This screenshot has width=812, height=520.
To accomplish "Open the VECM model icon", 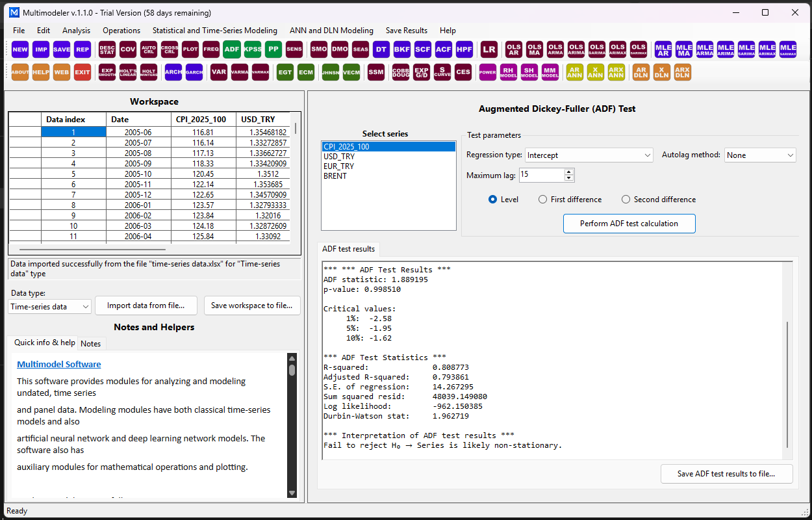I will [x=351, y=72].
